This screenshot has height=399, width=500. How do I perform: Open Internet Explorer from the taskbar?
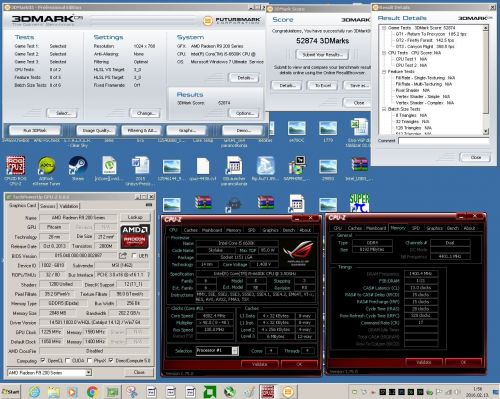(x=35, y=392)
